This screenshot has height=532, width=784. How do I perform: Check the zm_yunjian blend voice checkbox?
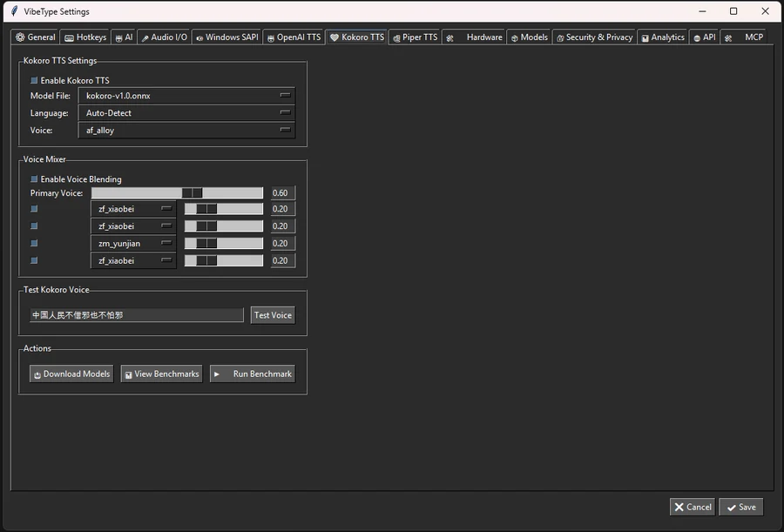(35, 243)
